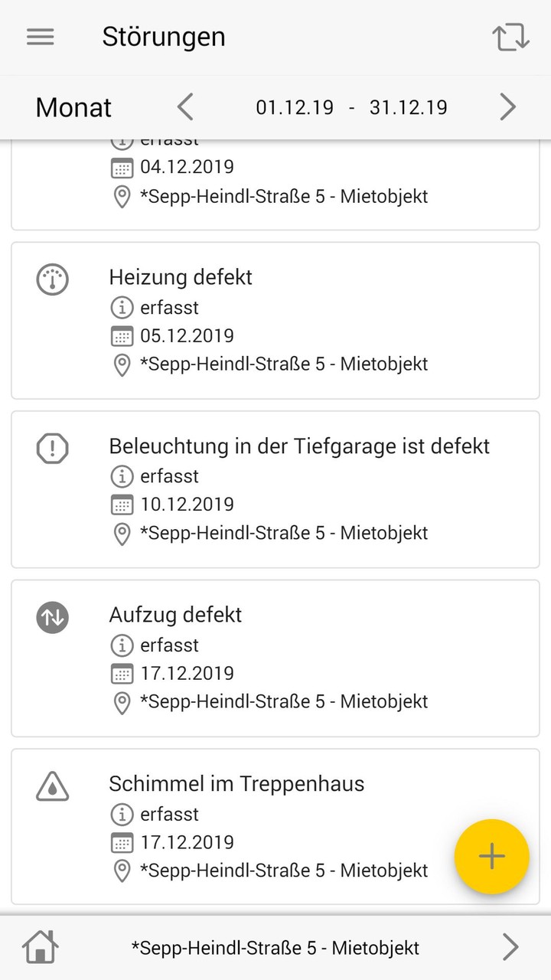Select the Schimmel im Treppenhaus entry
The height and width of the screenshot is (980, 551).
(236, 784)
